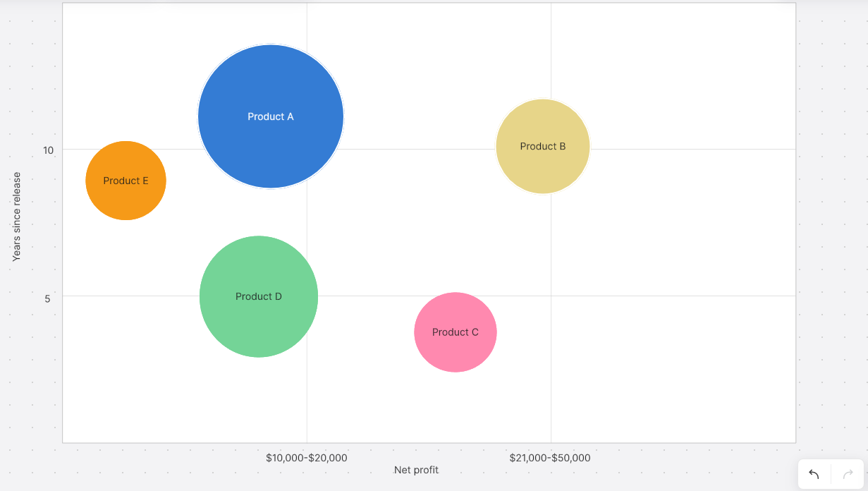Click the undo arrow icon

[814, 474]
